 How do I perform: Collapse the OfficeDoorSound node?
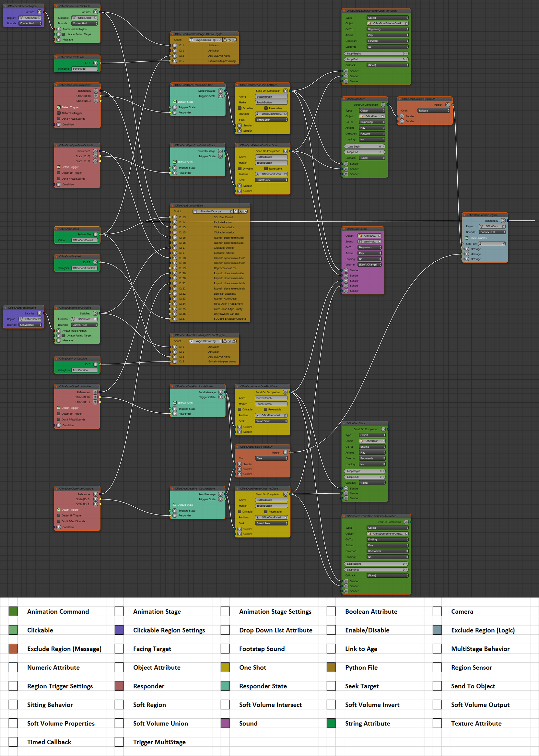tap(344, 229)
